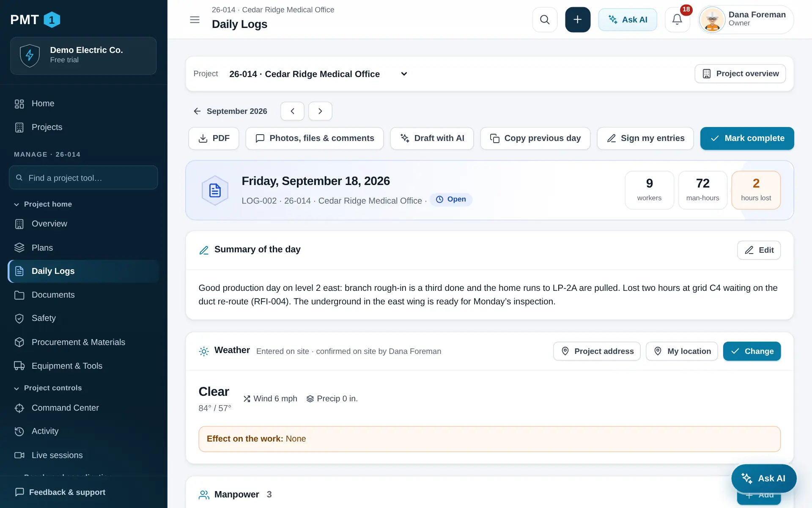Click the pencil icon beside Summary of the day
Image resolution: width=812 pixels, height=508 pixels.
204,250
